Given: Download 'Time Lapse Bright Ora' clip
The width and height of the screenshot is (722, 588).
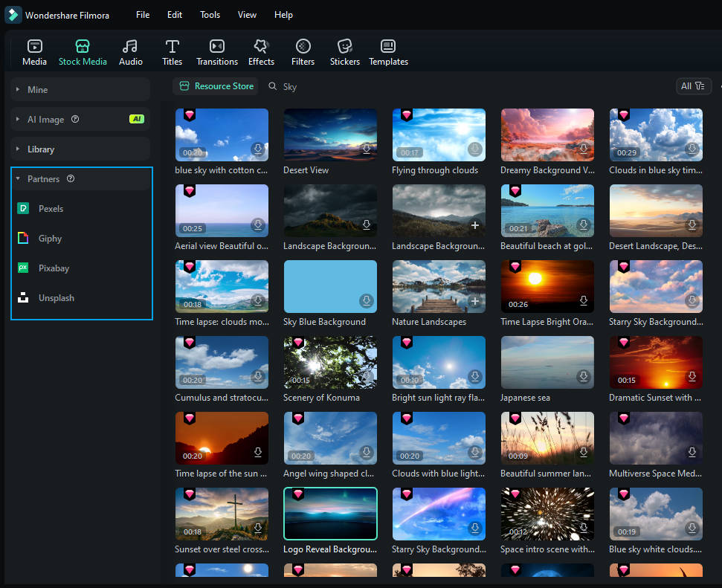Looking at the screenshot, I should pos(584,300).
